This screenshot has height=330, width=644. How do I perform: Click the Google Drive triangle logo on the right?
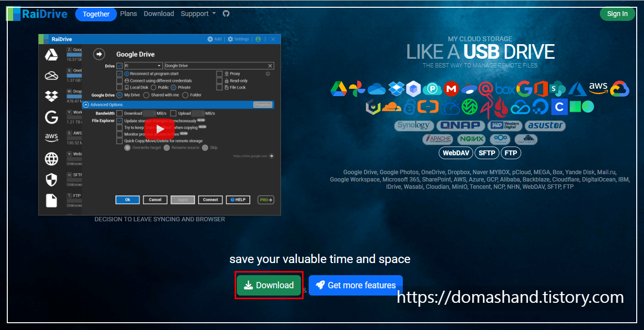338,89
